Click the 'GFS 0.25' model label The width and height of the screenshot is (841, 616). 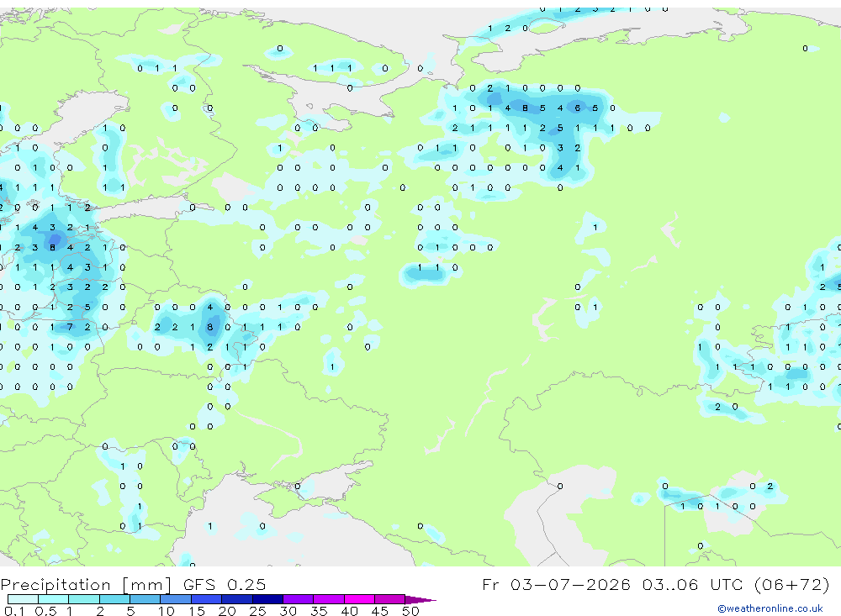tap(225, 584)
